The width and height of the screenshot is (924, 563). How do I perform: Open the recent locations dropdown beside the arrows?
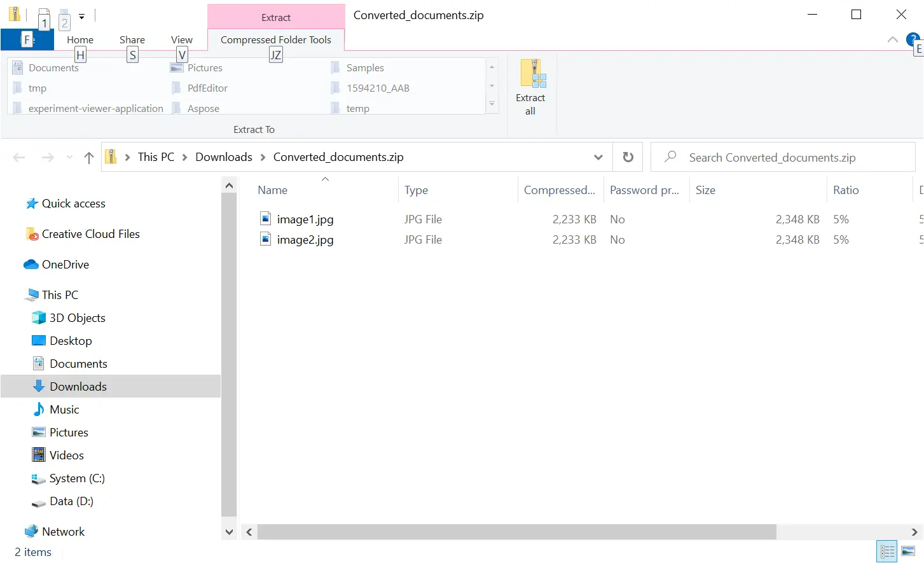(x=69, y=156)
